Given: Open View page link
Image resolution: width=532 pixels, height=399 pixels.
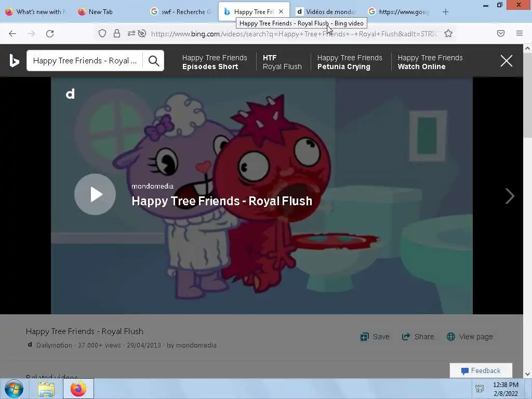Looking at the screenshot, I should tap(470, 337).
